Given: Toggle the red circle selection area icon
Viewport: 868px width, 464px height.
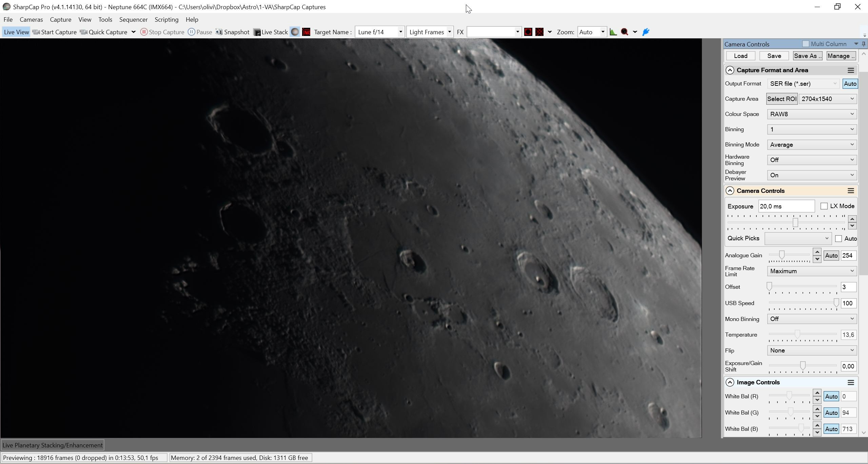Looking at the screenshot, I should coord(528,32).
